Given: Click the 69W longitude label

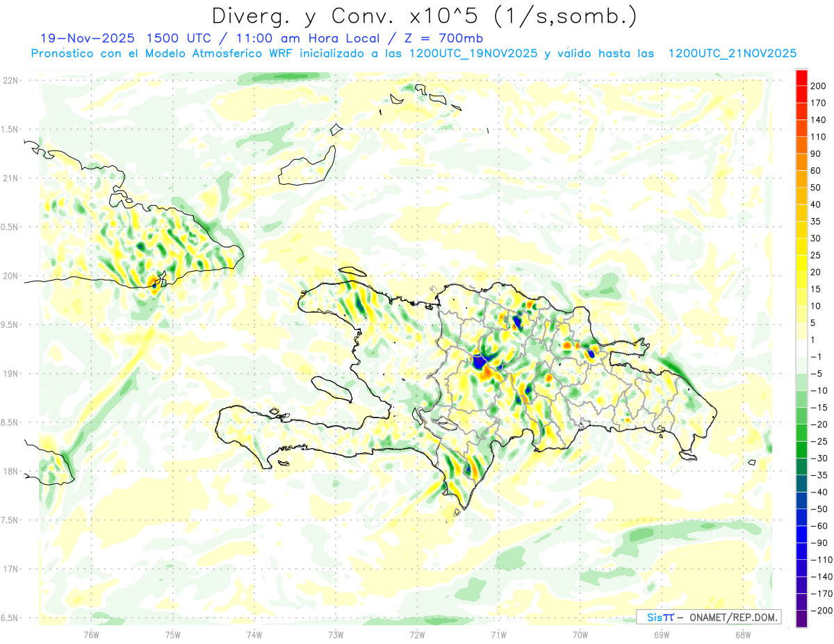Looking at the screenshot, I should [661, 634].
